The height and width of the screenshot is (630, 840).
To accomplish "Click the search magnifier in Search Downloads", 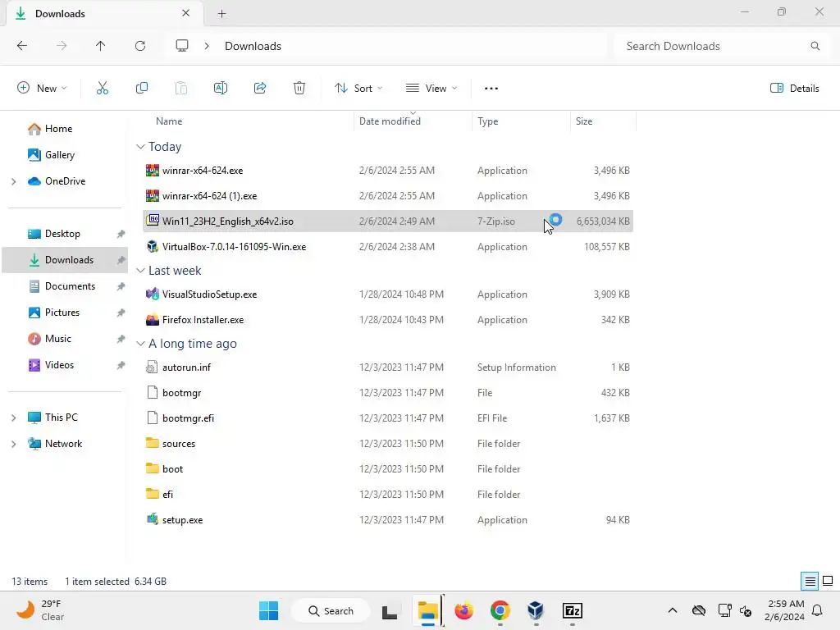I will [815, 46].
